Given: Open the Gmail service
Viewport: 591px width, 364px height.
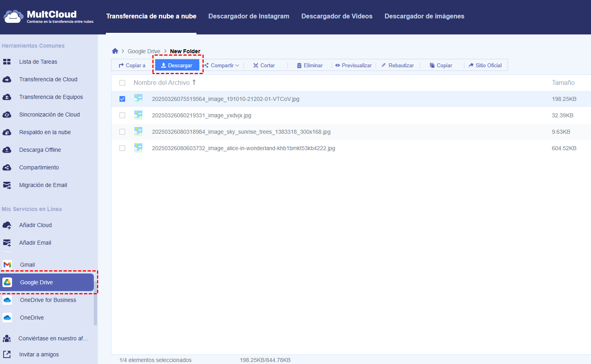Looking at the screenshot, I should click(27, 265).
